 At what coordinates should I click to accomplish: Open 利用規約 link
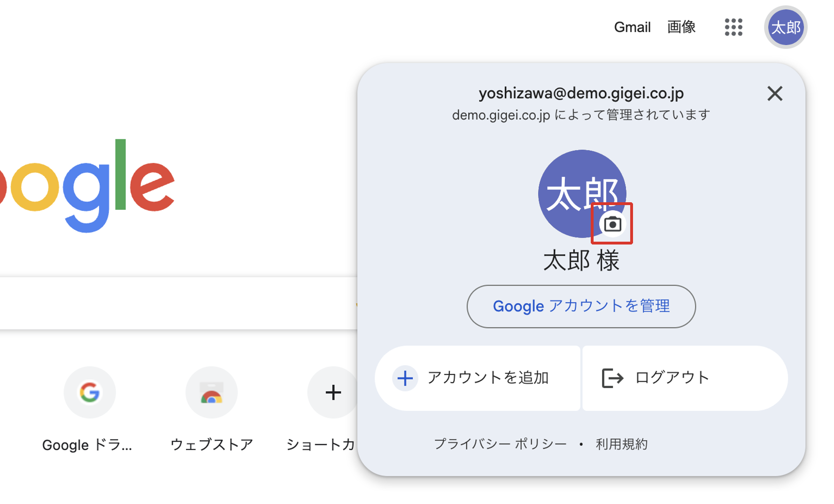pyautogui.click(x=622, y=444)
